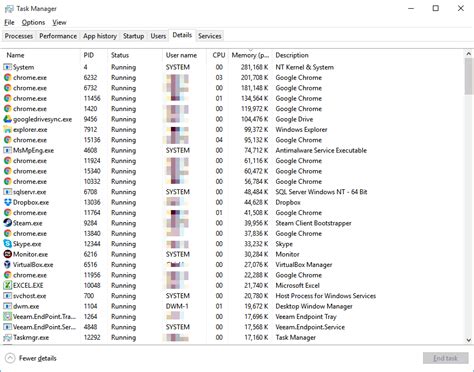Open the File menu
The width and height of the screenshot is (474, 372).
tap(9, 22)
